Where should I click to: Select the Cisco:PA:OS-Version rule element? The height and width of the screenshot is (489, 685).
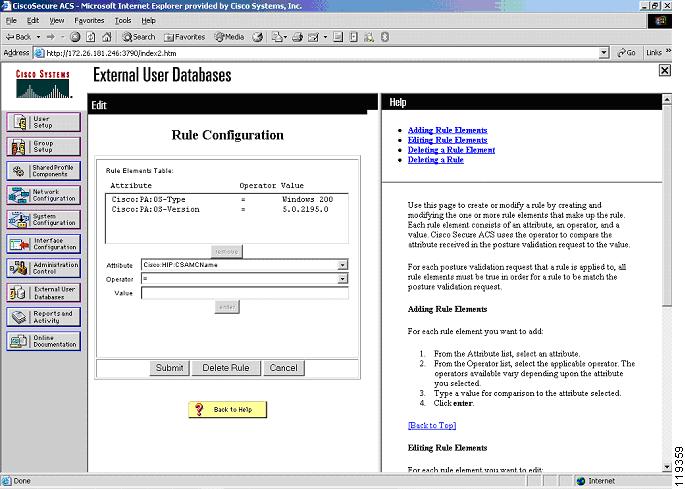[227, 210]
